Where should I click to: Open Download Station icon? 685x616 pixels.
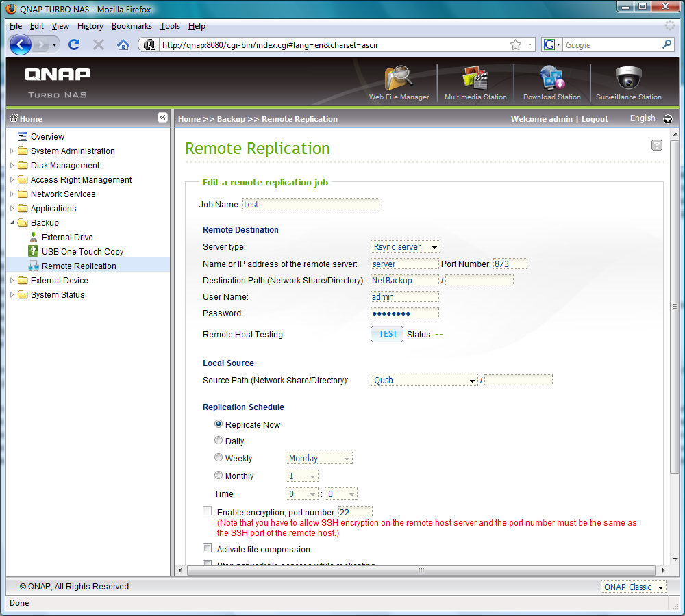551,78
